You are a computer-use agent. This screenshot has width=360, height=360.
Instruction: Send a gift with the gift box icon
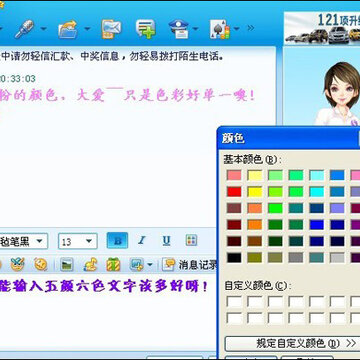pyautogui.click(x=113, y=265)
